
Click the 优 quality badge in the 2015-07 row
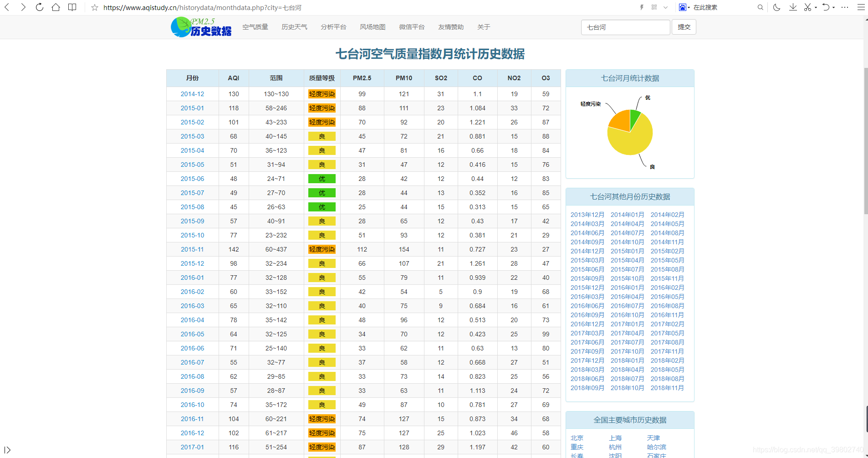click(x=322, y=193)
